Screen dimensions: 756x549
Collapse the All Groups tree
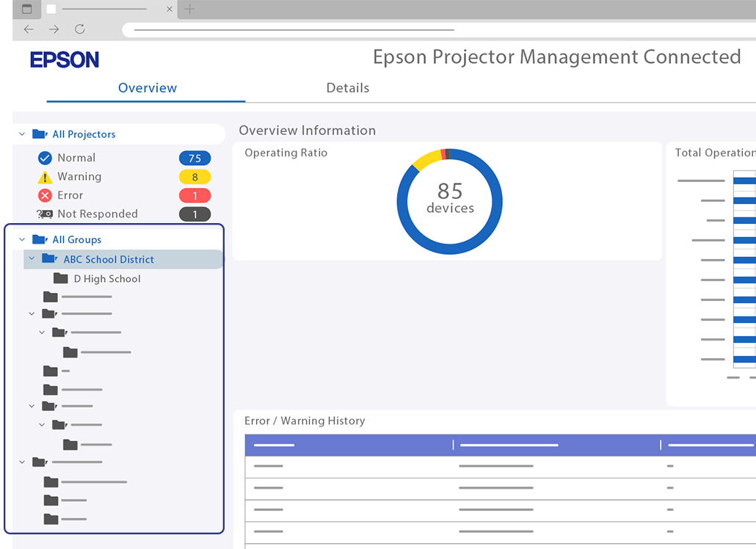pyautogui.click(x=22, y=240)
